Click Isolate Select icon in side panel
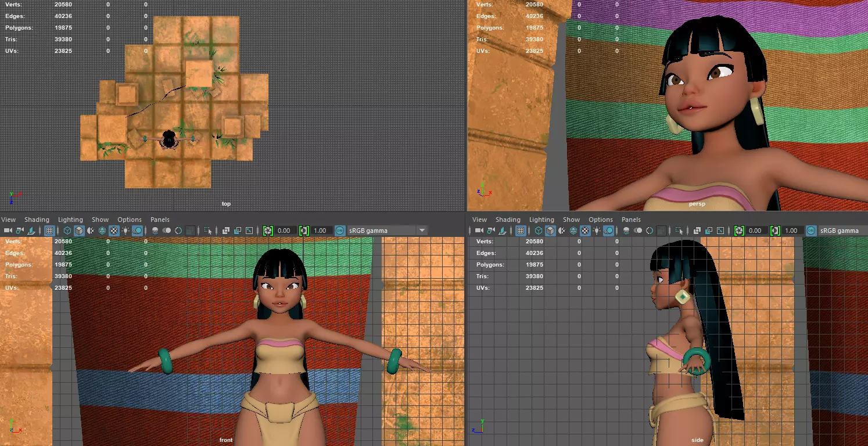Screen dimensions: 868x446 pos(679,231)
